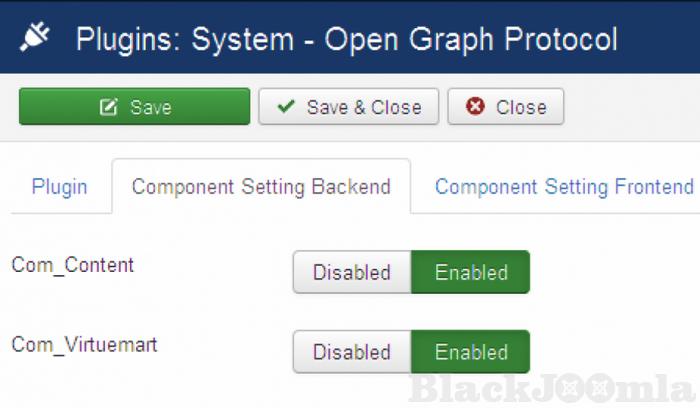The width and height of the screenshot is (700, 408).
Task: Select the Component Setting Backend tab
Action: pyautogui.click(x=261, y=187)
